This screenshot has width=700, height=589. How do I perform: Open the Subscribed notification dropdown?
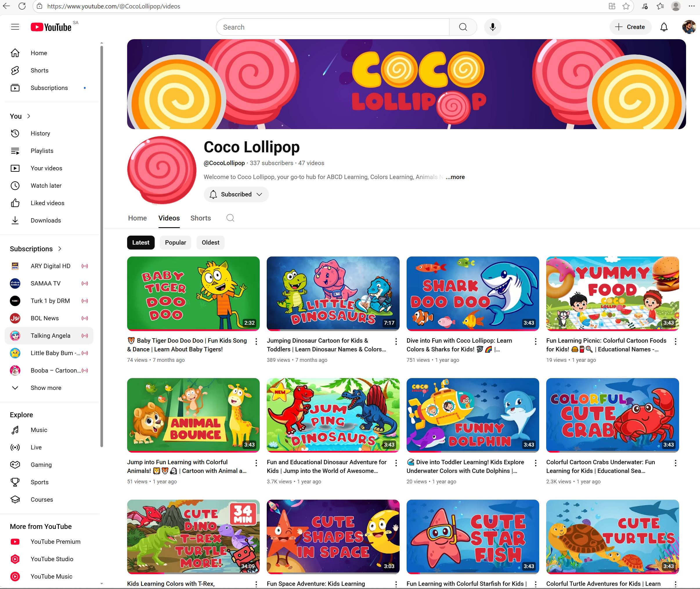[x=236, y=194]
